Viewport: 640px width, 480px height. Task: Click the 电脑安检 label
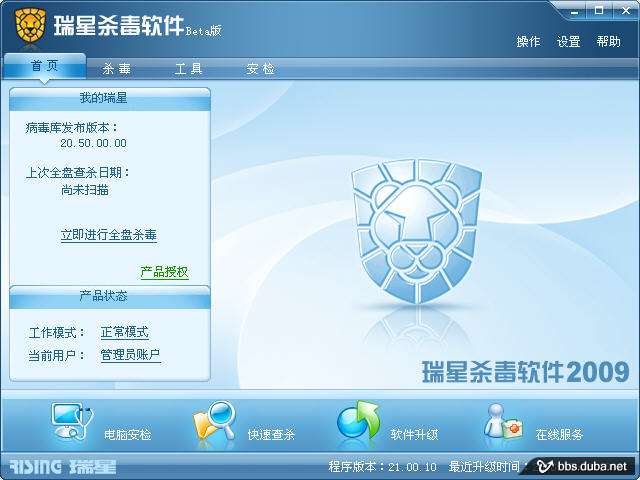click(x=127, y=434)
